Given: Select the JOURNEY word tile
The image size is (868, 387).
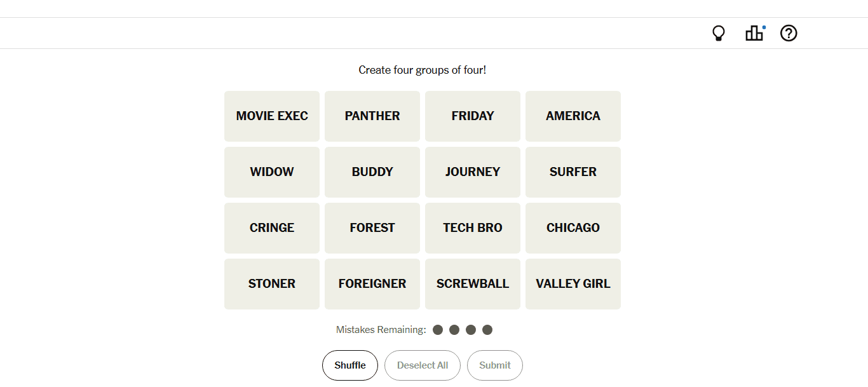Looking at the screenshot, I should click(x=473, y=172).
